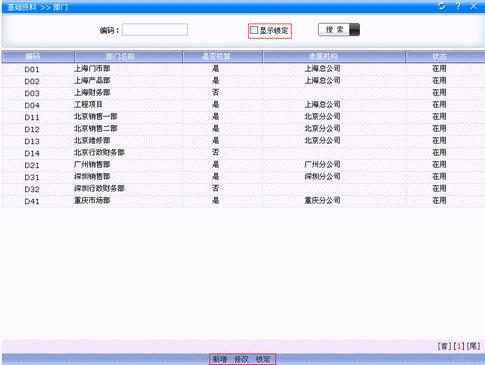
Task: Click the 广州分公司 cell
Action: (x=322, y=165)
